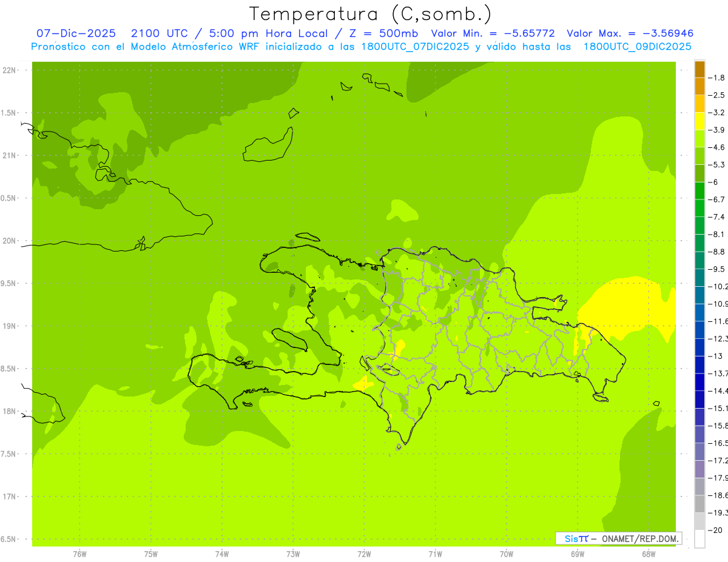The height and width of the screenshot is (562, 728).
Task: Click the '73W' longitude axis label
Action: click(293, 554)
